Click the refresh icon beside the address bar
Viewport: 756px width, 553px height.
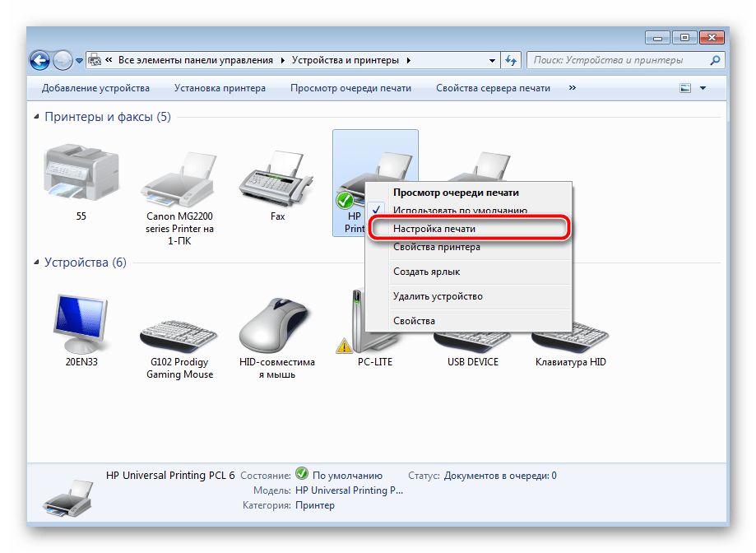point(512,60)
